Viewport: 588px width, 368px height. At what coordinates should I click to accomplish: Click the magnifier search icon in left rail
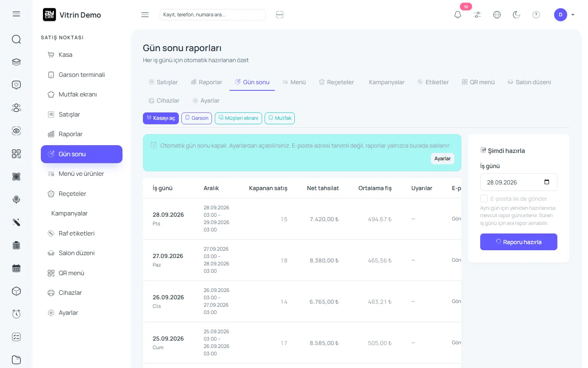[x=16, y=39]
